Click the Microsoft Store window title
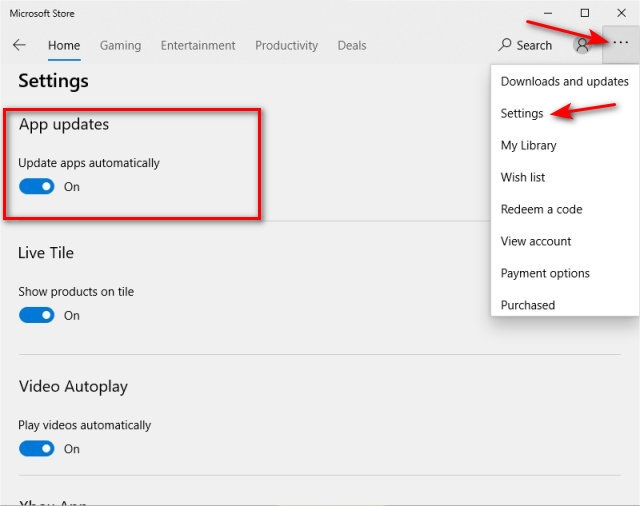640x506 pixels. pos(42,13)
